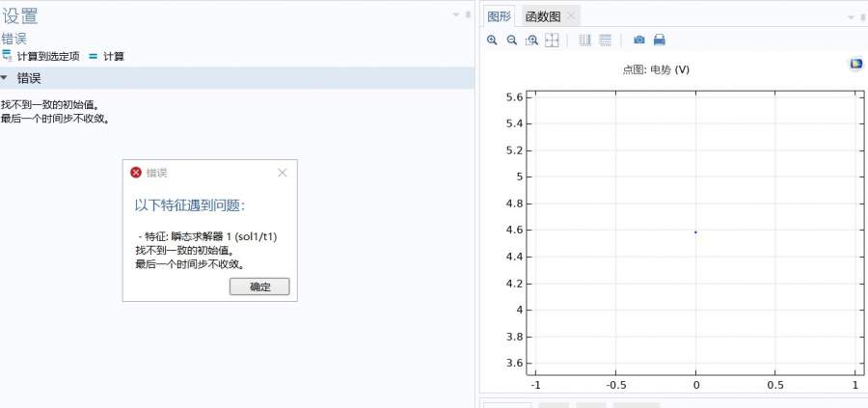Image resolution: width=868 pixels, height=408 pixels.
Task: Click the zoom in magnifier icon
Action: click(x=492, y=40)
